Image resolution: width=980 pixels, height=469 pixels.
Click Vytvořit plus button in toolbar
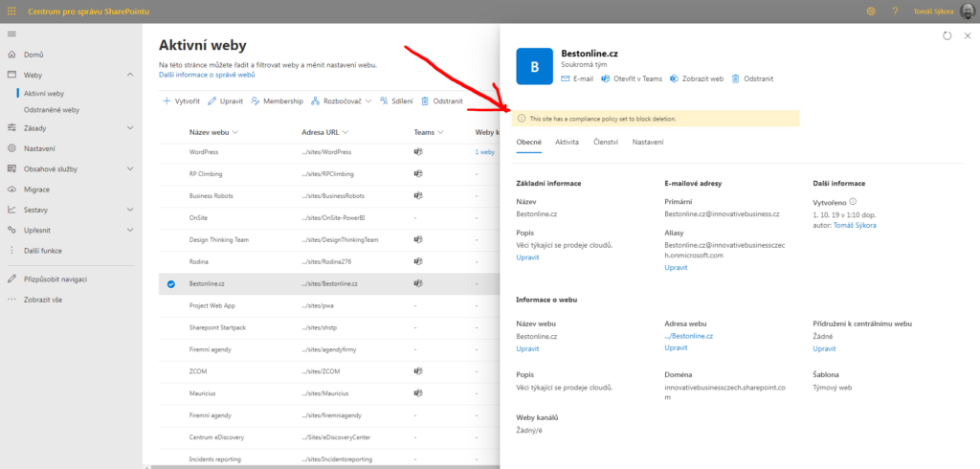coord(181,101)
